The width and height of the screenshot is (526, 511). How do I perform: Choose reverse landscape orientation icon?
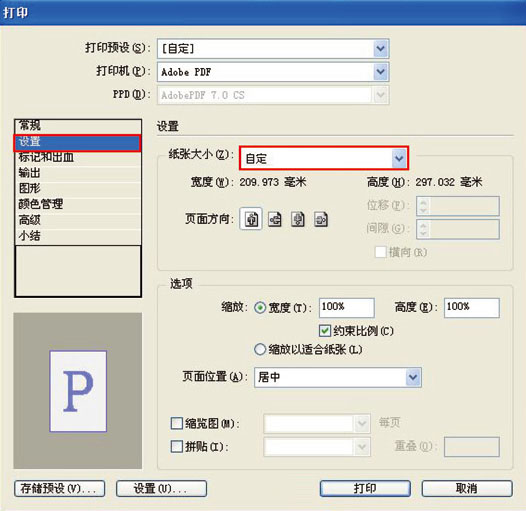tap(321, 219)
